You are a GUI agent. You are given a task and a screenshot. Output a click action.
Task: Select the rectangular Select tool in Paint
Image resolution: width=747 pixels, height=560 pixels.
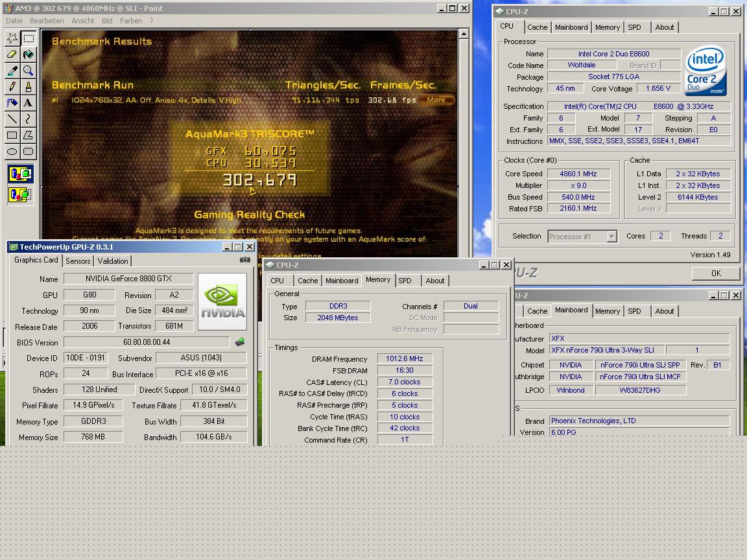click(x=29, y=38)
